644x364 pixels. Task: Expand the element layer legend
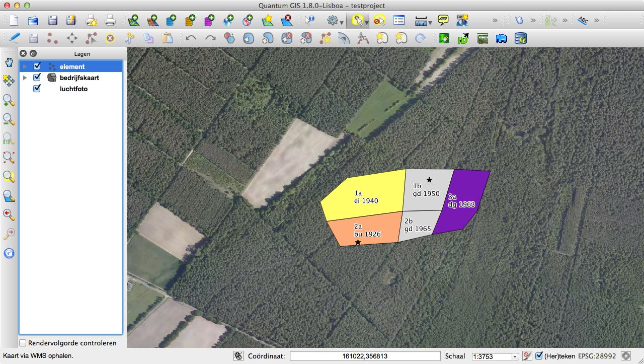click(x=24, y=66)
